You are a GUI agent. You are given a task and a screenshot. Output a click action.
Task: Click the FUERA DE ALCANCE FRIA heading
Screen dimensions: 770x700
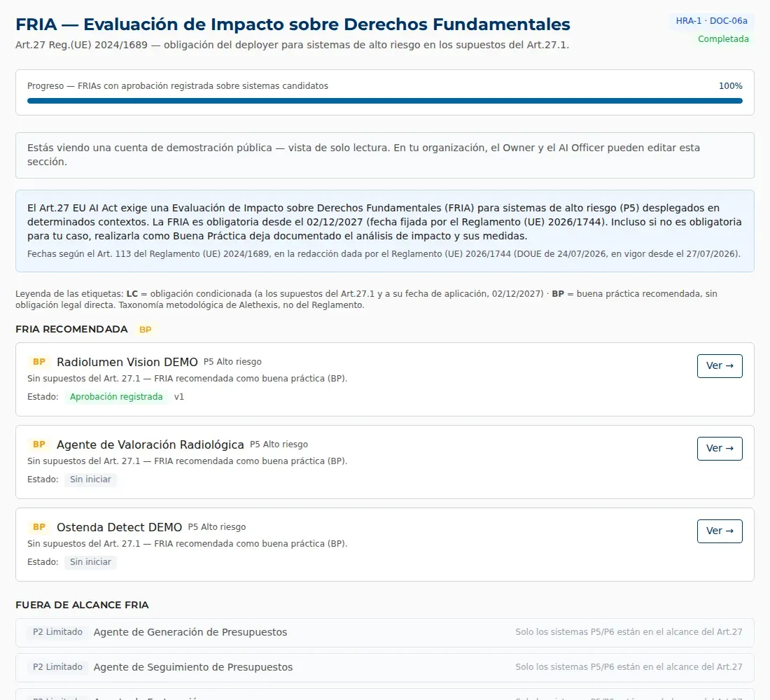click(82, 605)
